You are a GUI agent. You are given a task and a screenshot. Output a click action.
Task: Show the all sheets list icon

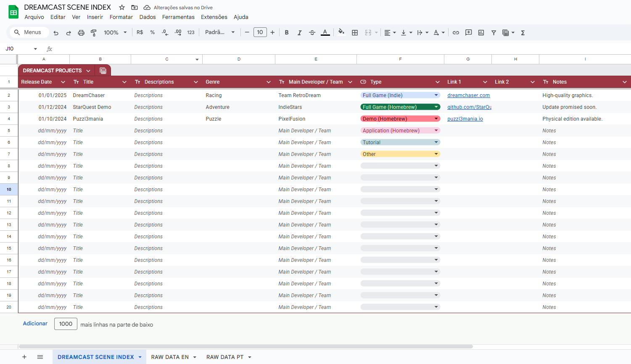(40, 357)
